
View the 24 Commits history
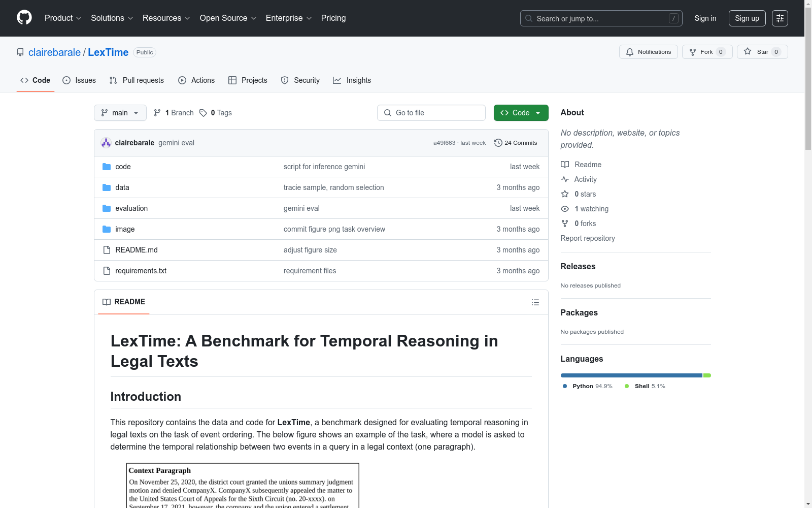tap(516, 143)
